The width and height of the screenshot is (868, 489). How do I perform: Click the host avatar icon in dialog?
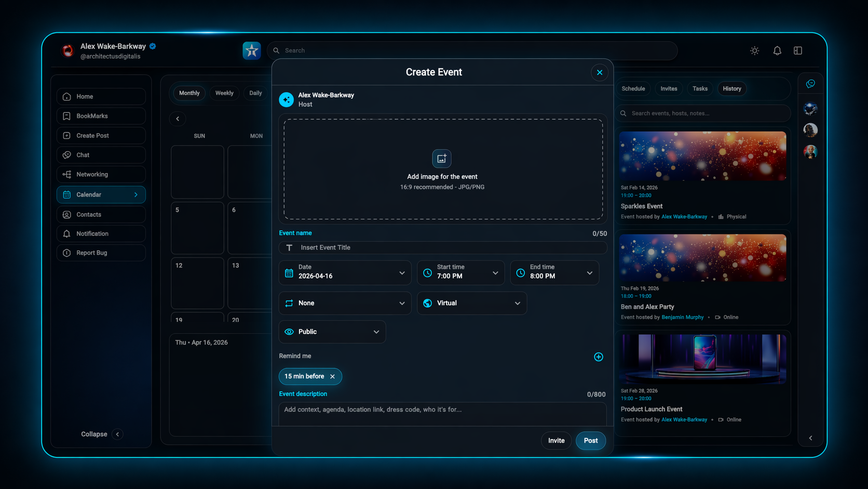[x=286, y=100]
